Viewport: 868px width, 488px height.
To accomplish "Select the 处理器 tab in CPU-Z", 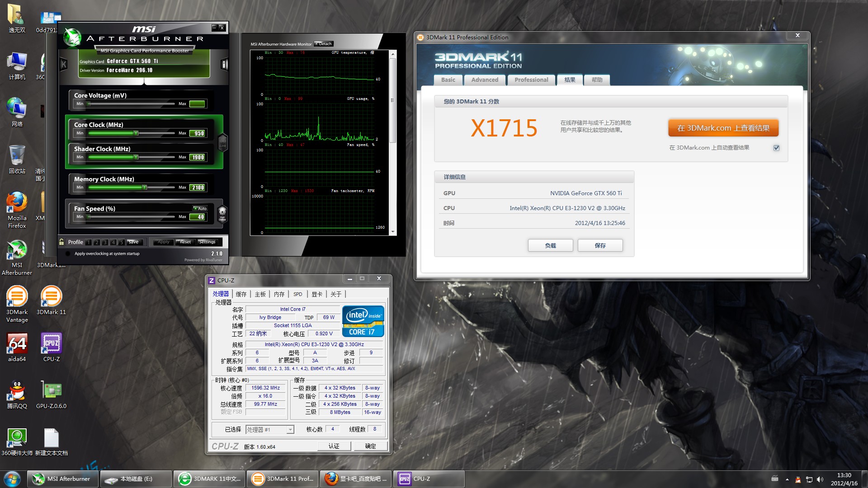I will (221, 294).
